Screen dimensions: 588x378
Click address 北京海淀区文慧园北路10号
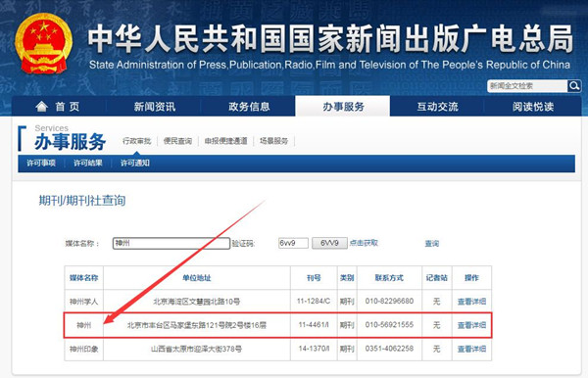coord(197,302)
